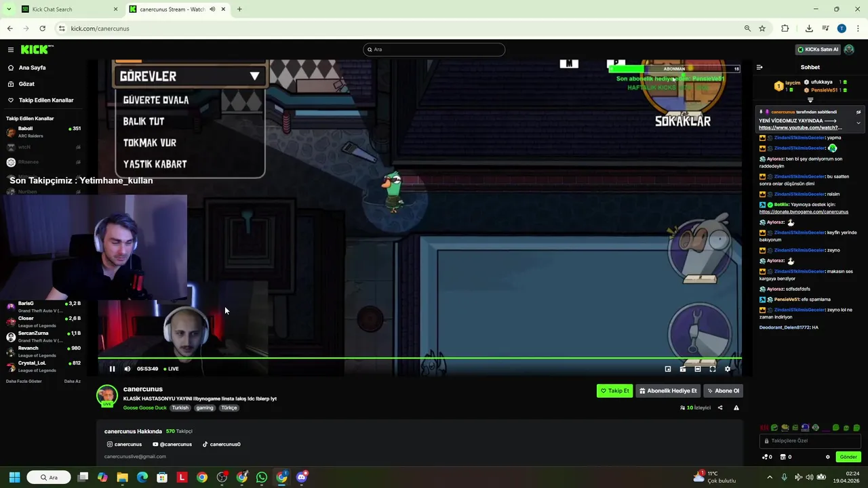Viewport: 868px width, 488px height.
Task: Open Windows Start menu
Action: coord(14,477)
